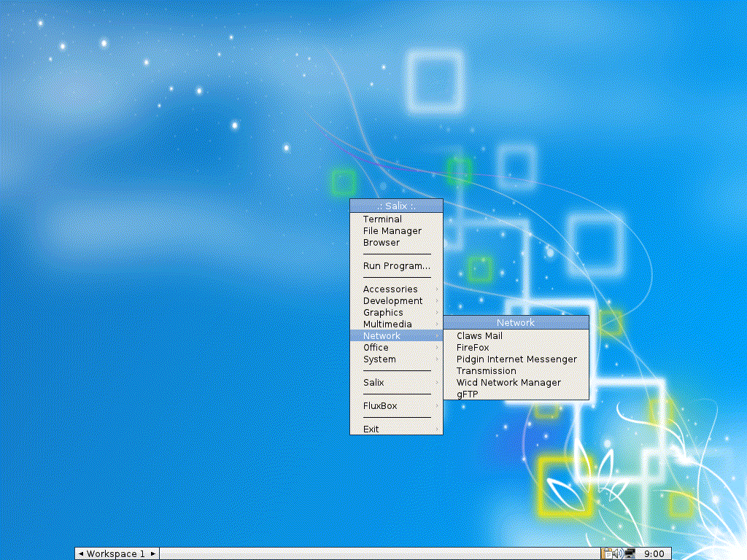This screenshot has height=560, width=747.
Task: Launch Transmission from Network submenu
Action: pyautogui.click(x=516, y=371)
